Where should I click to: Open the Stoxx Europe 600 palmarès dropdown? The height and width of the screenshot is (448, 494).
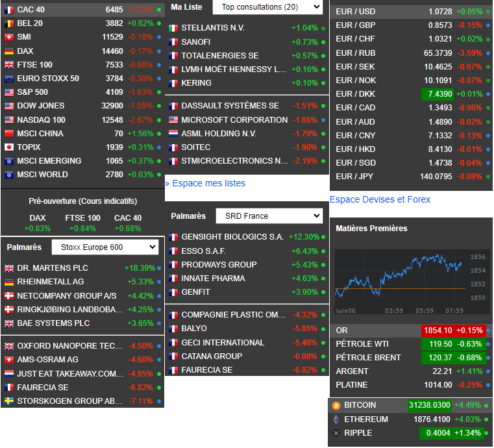pos(105,247)
